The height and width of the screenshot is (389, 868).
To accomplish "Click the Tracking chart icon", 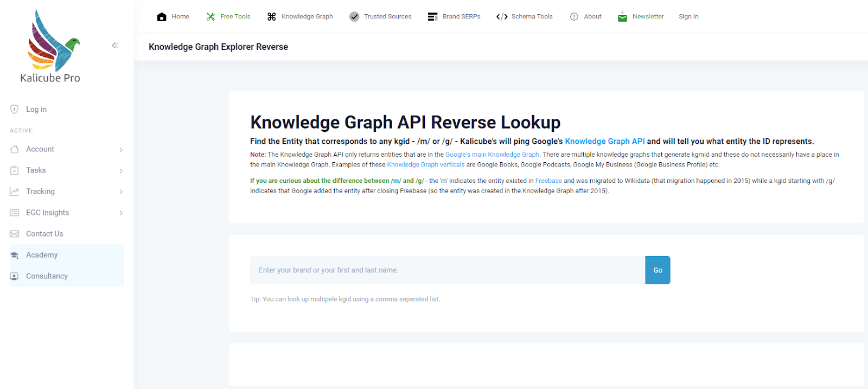I will tap(15, 192).
